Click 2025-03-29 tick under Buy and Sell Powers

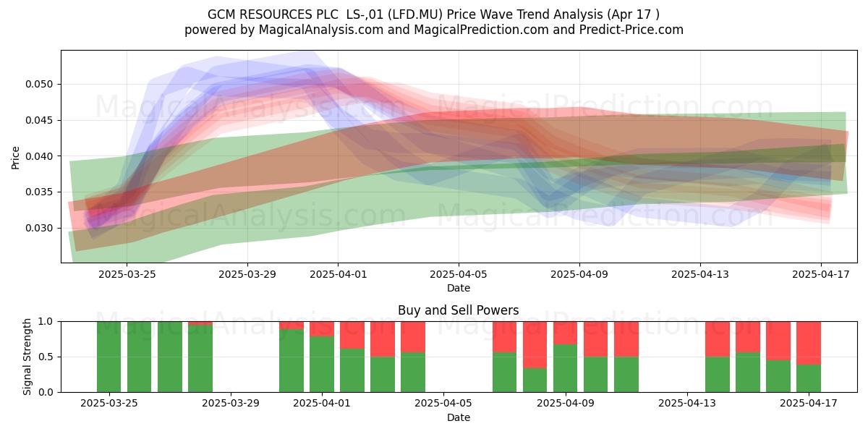pyautogui.click(x=231, y=403)
